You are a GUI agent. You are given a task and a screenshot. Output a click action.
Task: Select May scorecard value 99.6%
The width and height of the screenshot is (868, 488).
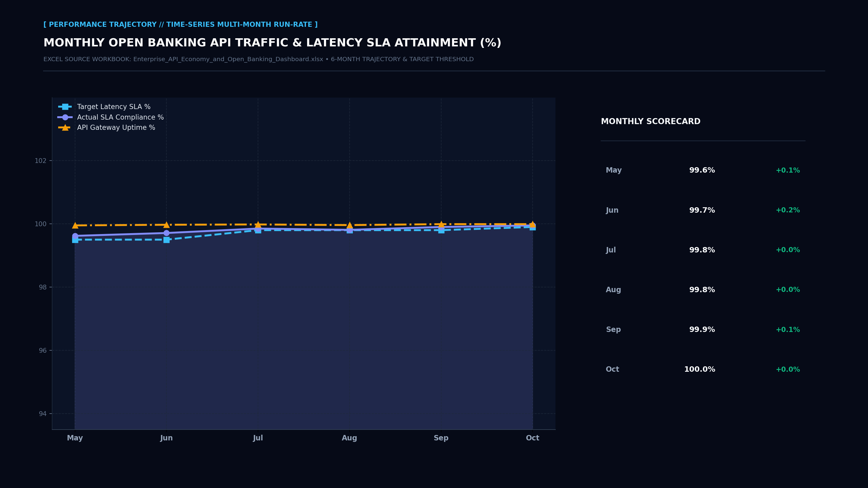click(x=702, y=170)
